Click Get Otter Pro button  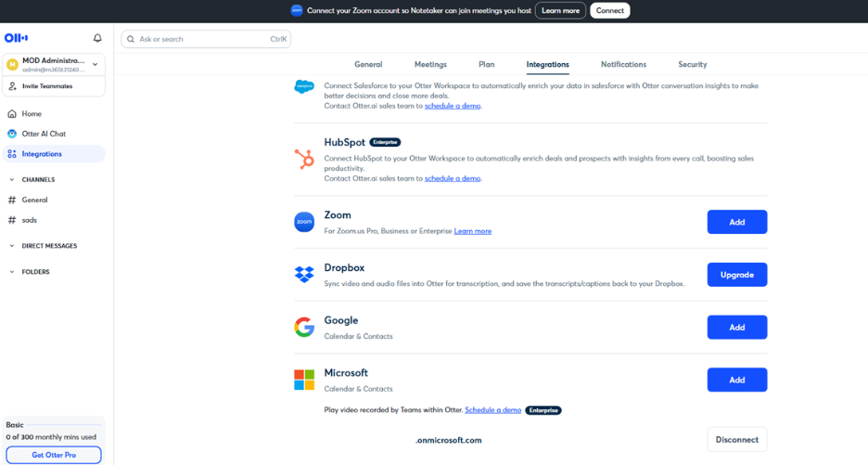(54, 455)
